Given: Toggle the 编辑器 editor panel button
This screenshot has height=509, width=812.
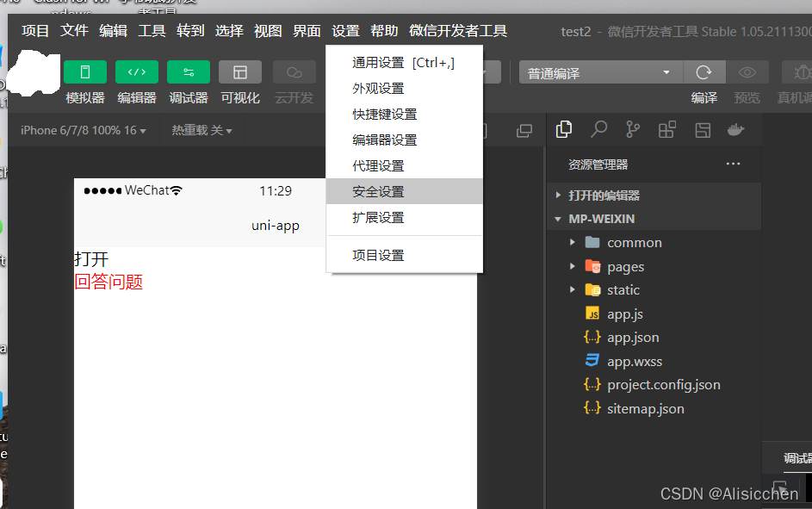Looking at the screenshot, I should [x=137, y=72].
